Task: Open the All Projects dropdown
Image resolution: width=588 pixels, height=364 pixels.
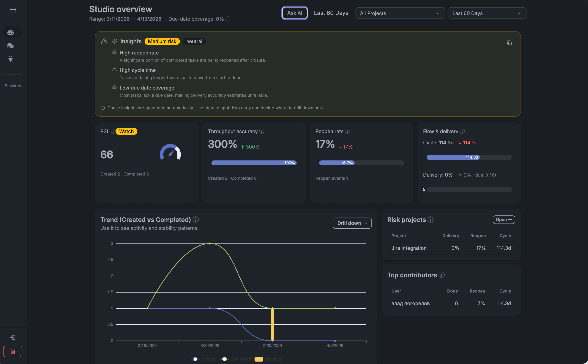Action: pos(399,13)
